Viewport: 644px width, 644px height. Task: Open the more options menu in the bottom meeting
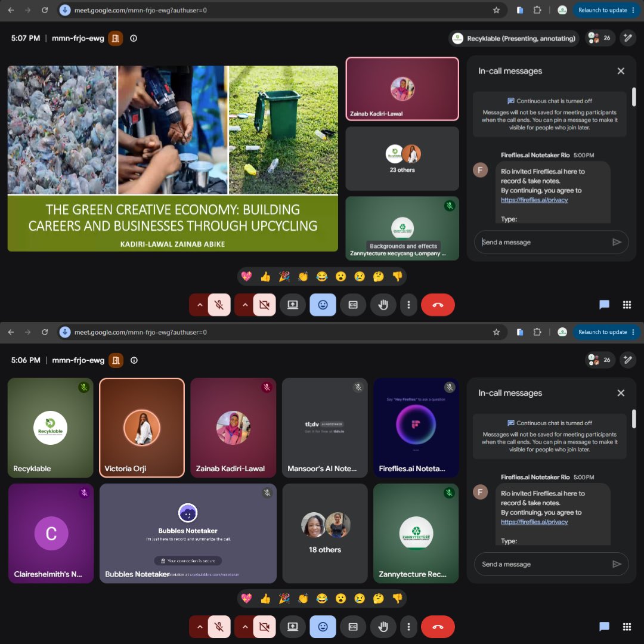tap(408, 627)
